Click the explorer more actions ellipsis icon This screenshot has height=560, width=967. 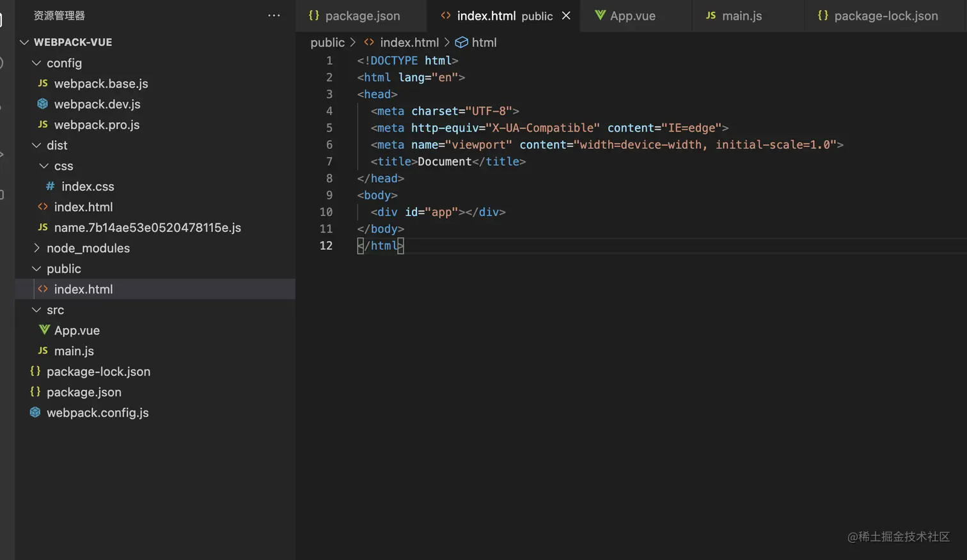click(x=274, y=15)
